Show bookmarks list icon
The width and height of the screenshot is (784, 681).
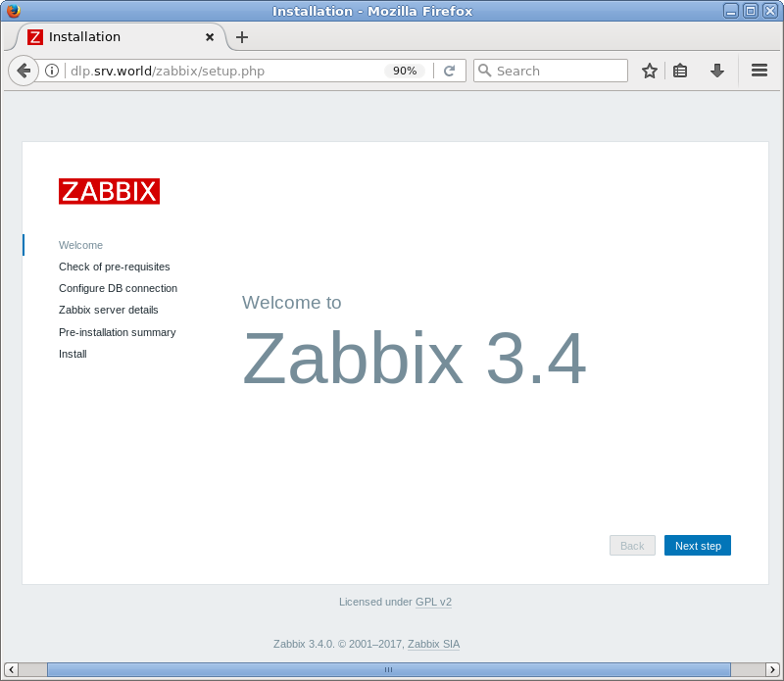[680, 71]
